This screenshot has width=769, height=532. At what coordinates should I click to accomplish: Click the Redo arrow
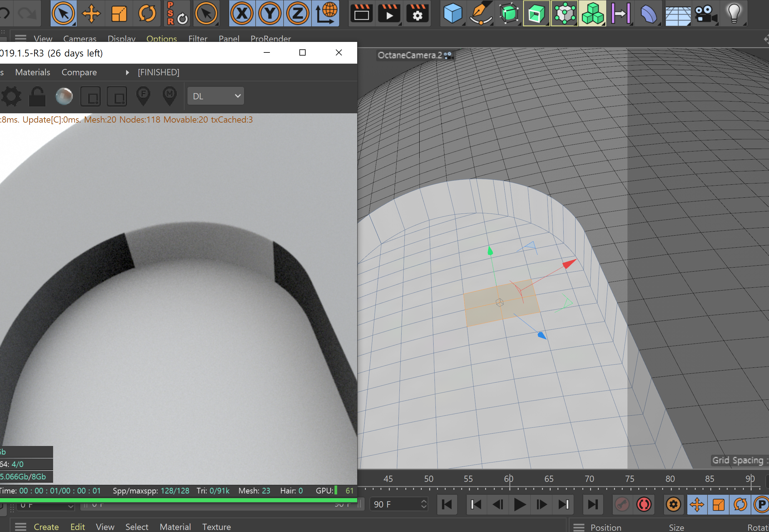click(27, 13)
